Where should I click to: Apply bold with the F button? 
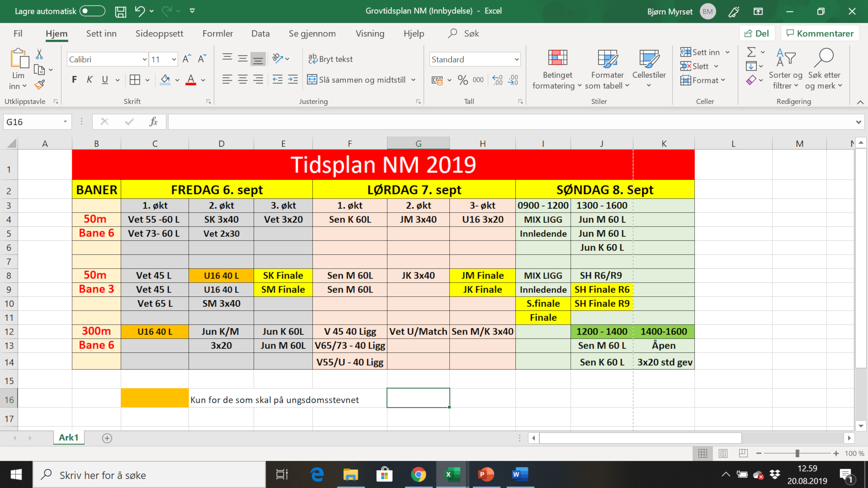click(x=75, y=80)
